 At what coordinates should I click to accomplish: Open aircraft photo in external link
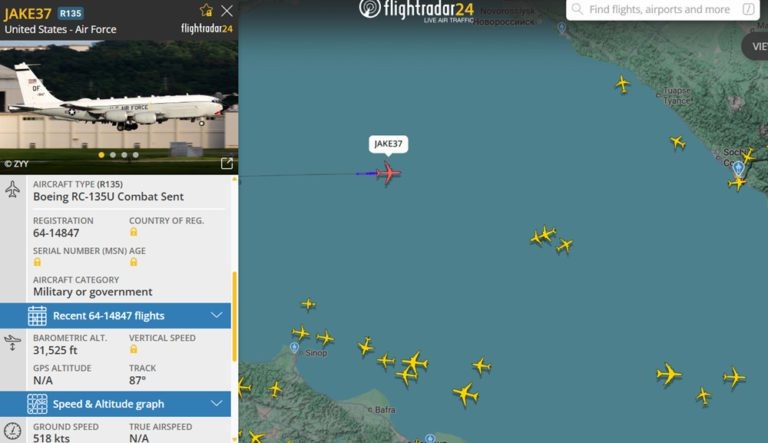click(227, 163)
